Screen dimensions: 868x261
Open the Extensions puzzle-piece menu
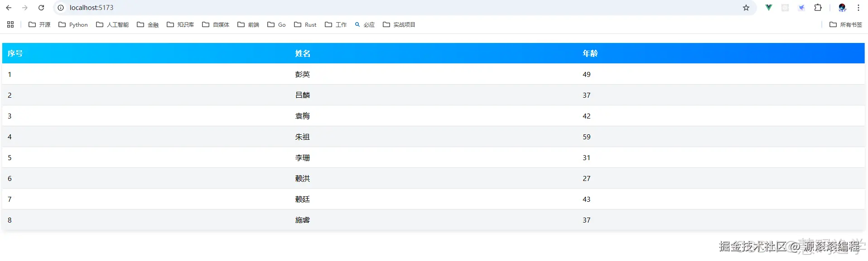tap(818, 8)
